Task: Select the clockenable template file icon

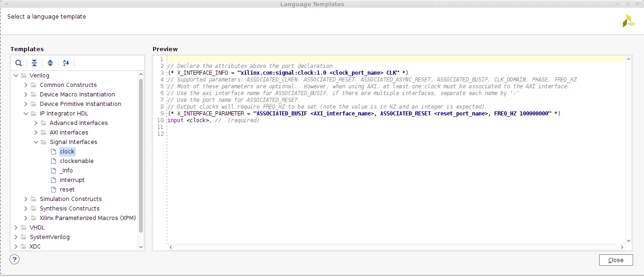Action: tap(54, 161)
